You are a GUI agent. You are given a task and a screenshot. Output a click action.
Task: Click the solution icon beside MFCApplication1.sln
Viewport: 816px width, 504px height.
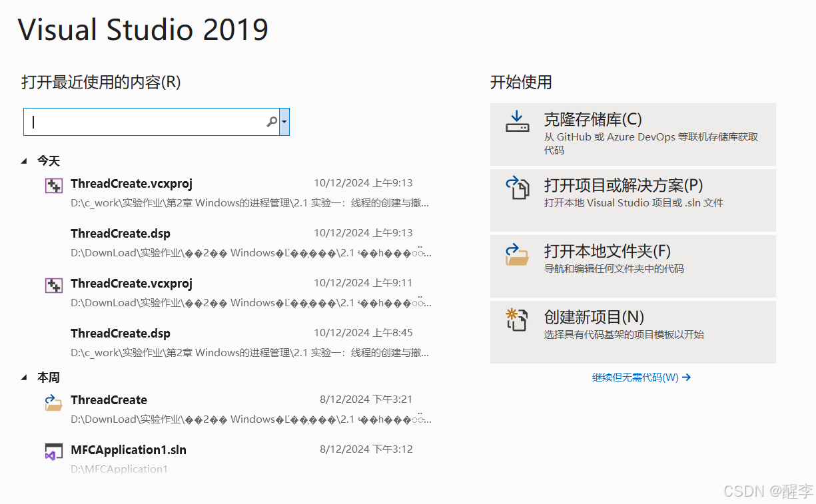pyautogui.click(x=53, y=452)
